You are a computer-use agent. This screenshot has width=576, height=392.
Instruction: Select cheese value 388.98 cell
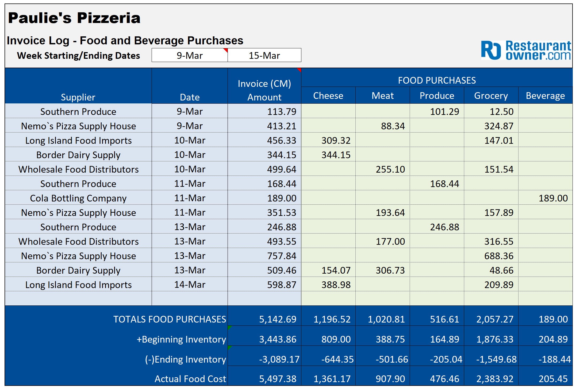[328, 284]
